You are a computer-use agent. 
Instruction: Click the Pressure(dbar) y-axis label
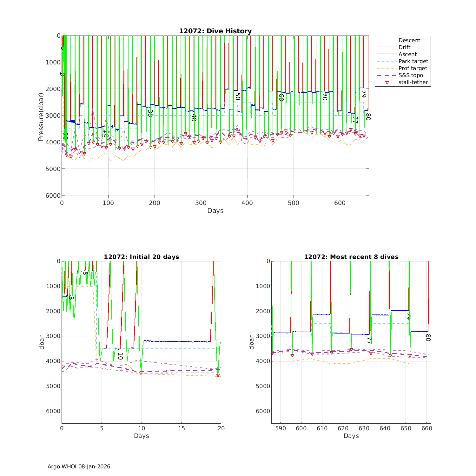coord(41,117)
